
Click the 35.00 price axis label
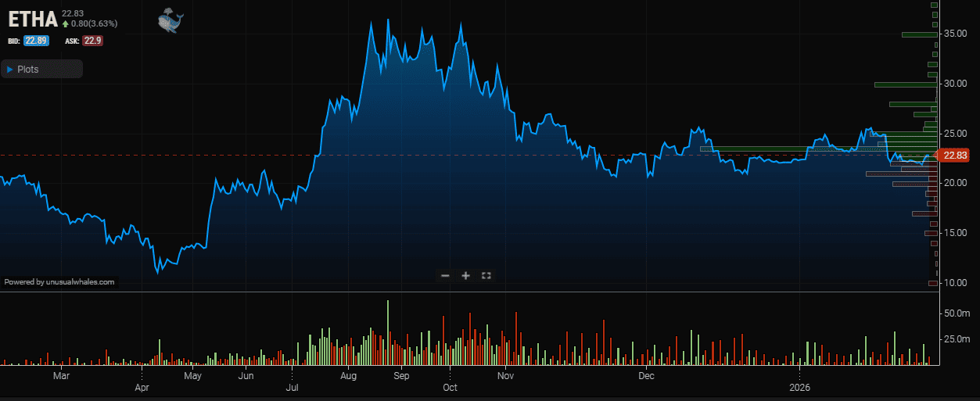(956, 34)
